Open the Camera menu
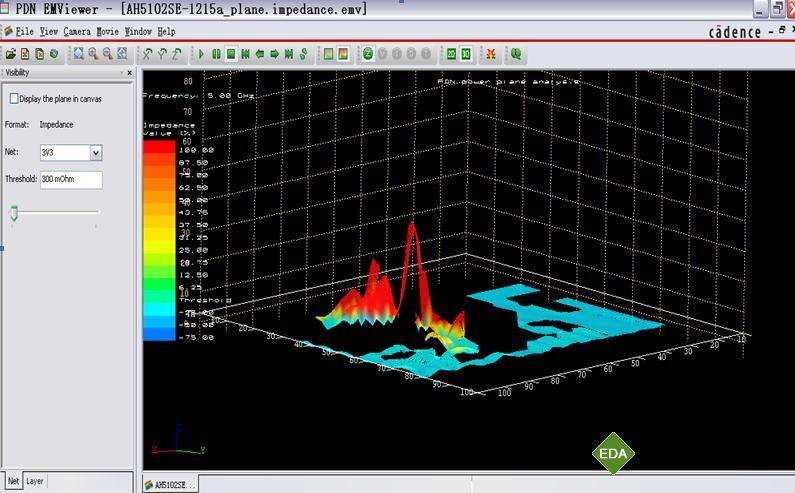Image resolution: width=795 pixels, height=493 pixels. point(77,32)
